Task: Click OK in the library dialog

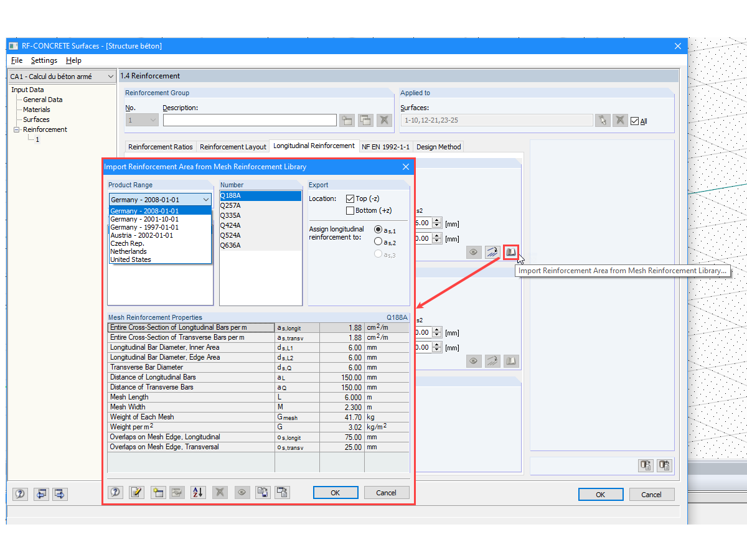Action: 336,492
